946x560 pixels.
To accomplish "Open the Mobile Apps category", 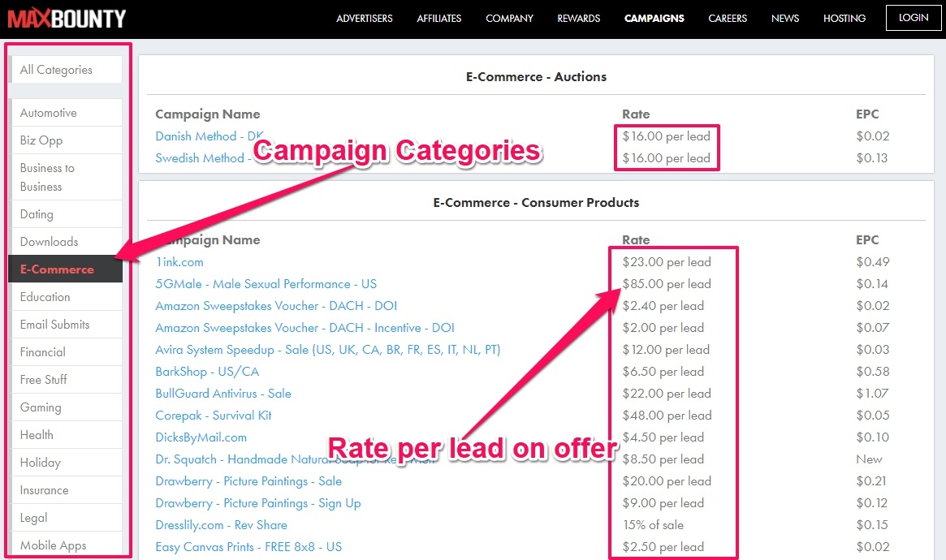I will [x=67, y=545].
